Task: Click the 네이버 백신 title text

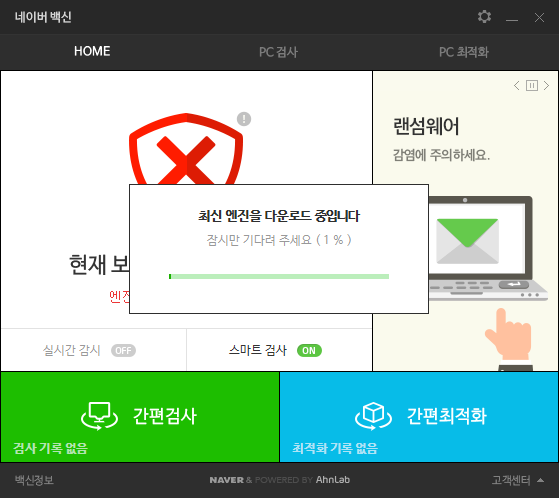Action: pos(43,17)
